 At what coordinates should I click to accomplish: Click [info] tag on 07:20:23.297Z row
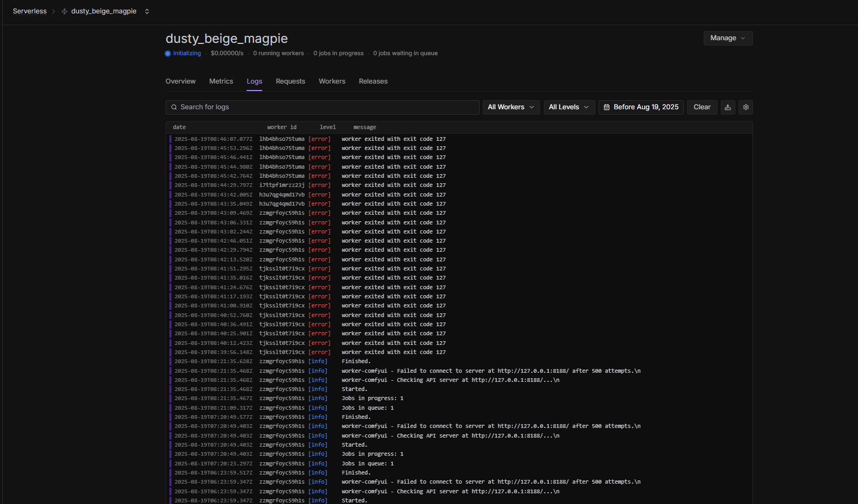click(318, 464)
